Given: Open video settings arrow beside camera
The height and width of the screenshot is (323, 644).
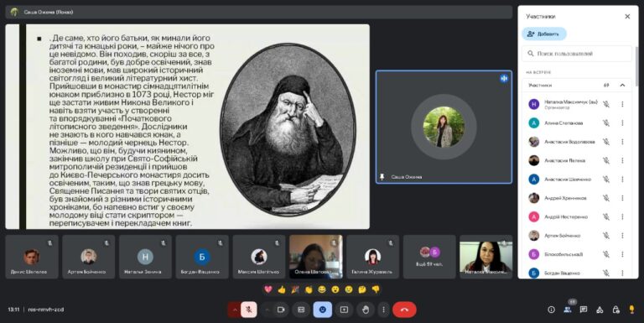Looking at the screenshot, I should pos(267,310).
